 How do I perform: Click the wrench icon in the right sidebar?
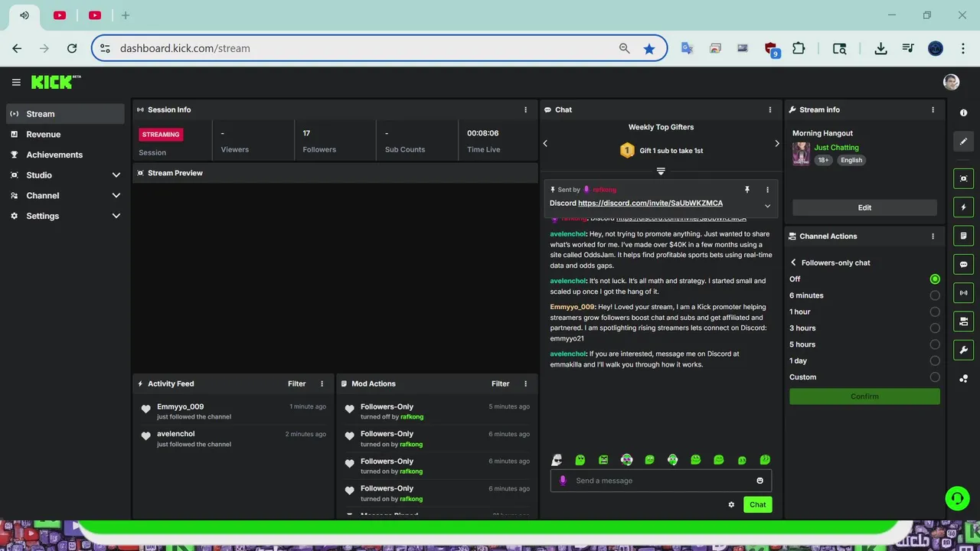pyautogui.click(x=963, y=350)
